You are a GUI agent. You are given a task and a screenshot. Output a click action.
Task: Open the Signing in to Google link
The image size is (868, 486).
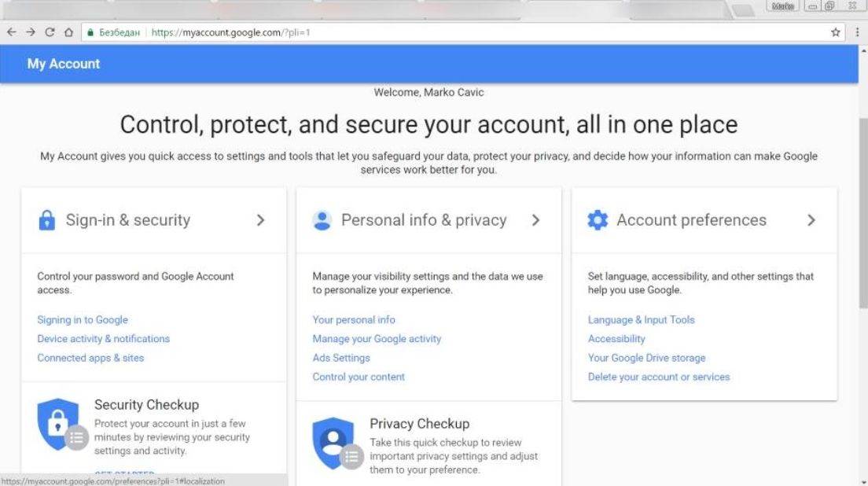82,320
